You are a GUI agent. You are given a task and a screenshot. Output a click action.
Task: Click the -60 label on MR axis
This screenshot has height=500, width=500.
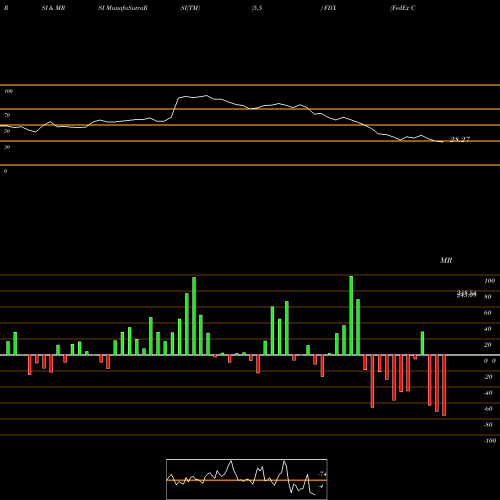(488, 409)
